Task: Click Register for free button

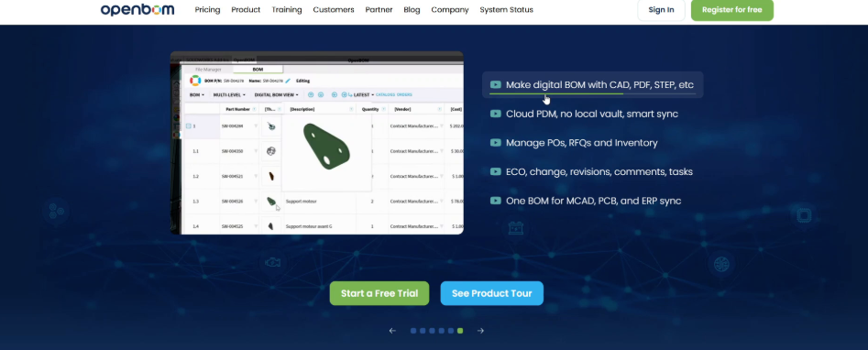Action: (731, 10)
